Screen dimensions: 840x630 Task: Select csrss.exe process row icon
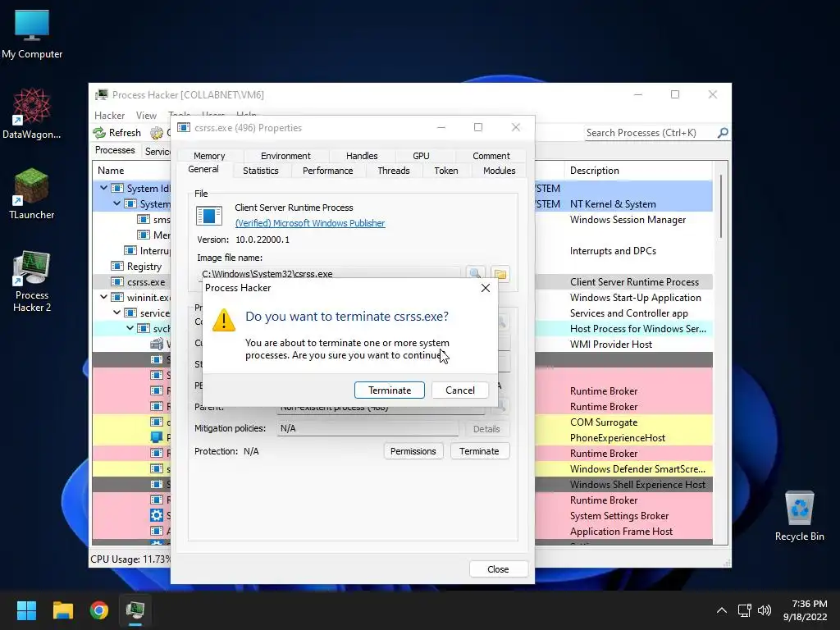click(116, 282)
